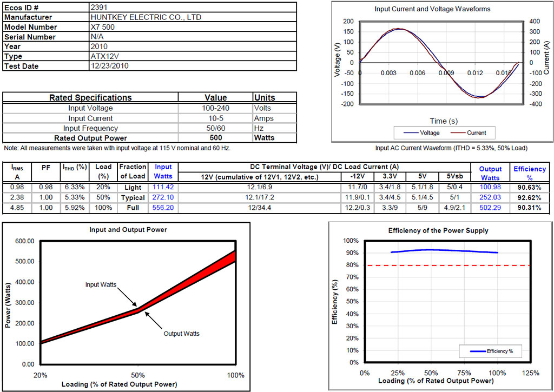Click the Input Current and Voltage Waveforms title
This screenshot has width=554, height=392.
click(432, 9)
